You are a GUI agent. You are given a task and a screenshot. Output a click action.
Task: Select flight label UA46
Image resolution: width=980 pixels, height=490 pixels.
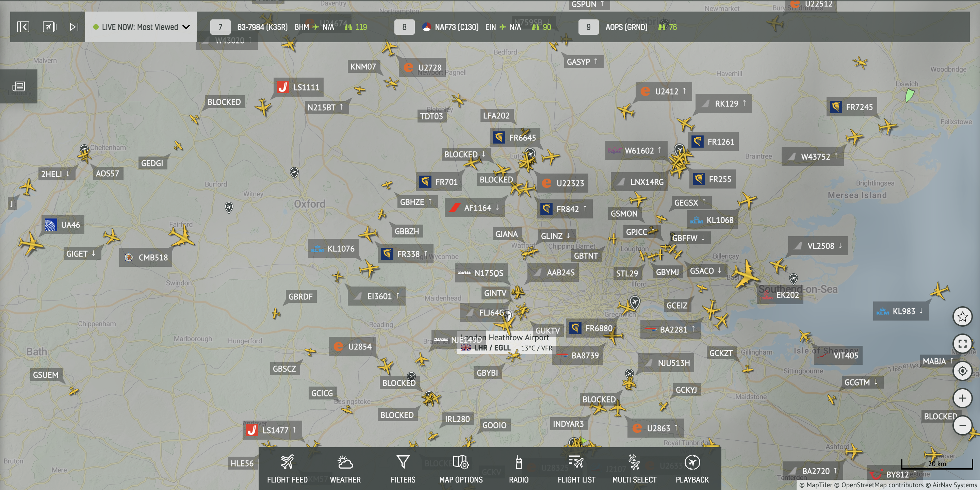[63, 225]
